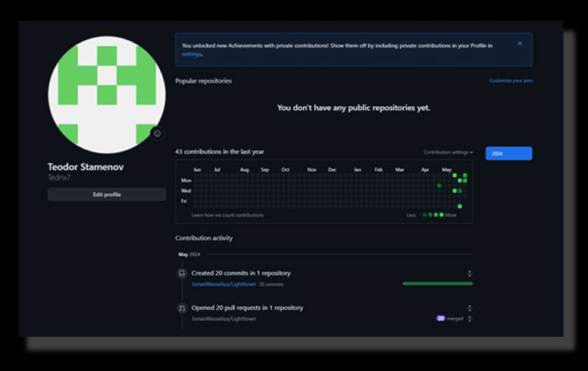
Task: Open the Contribution settings dropdown
Action: pos(448,152)
